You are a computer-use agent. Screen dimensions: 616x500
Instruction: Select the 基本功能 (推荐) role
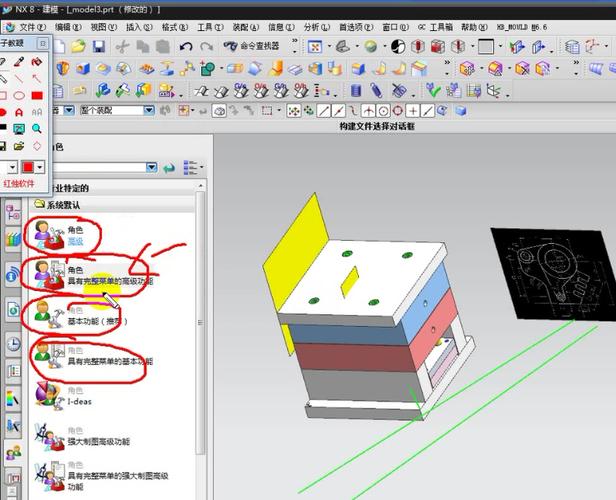pos(112,316)
